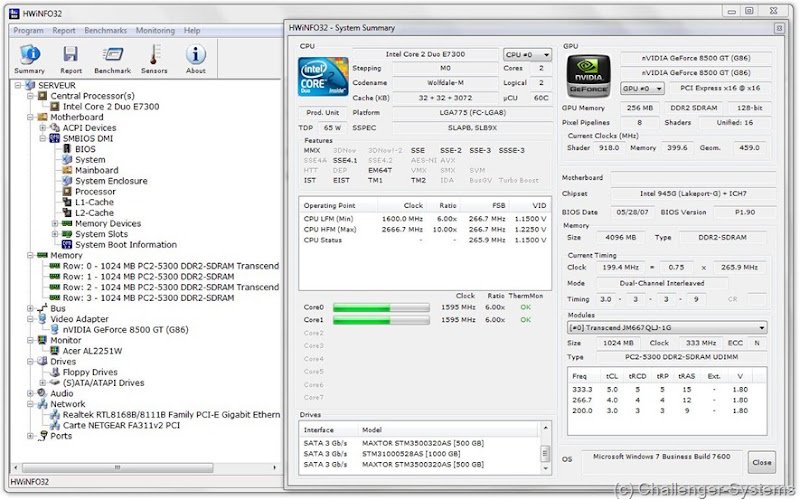This screenshot has width=800, height=500.
Task: Launch the Benchmark toolbar icon
Action: (112, 59)
